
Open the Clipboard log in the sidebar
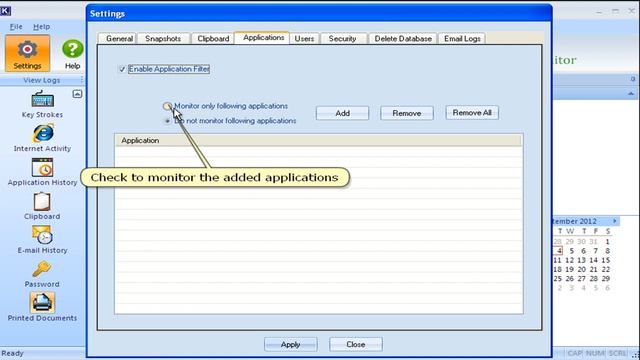coord(42,206)
